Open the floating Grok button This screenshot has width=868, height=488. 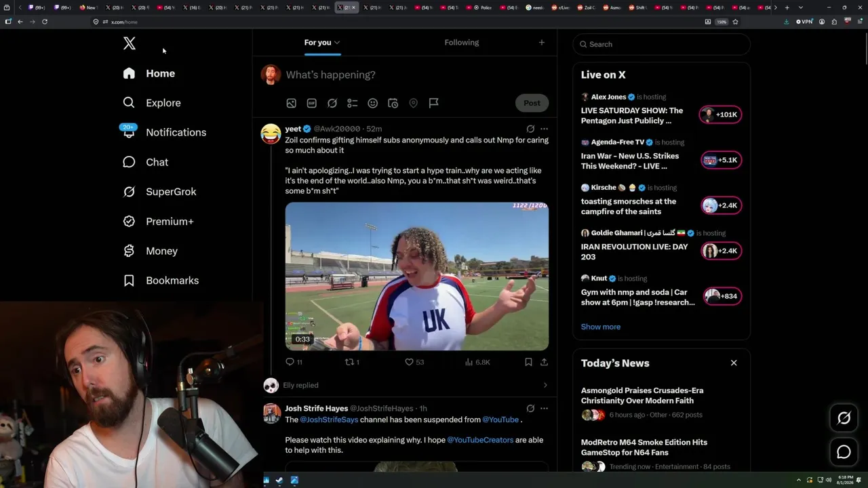844,418
